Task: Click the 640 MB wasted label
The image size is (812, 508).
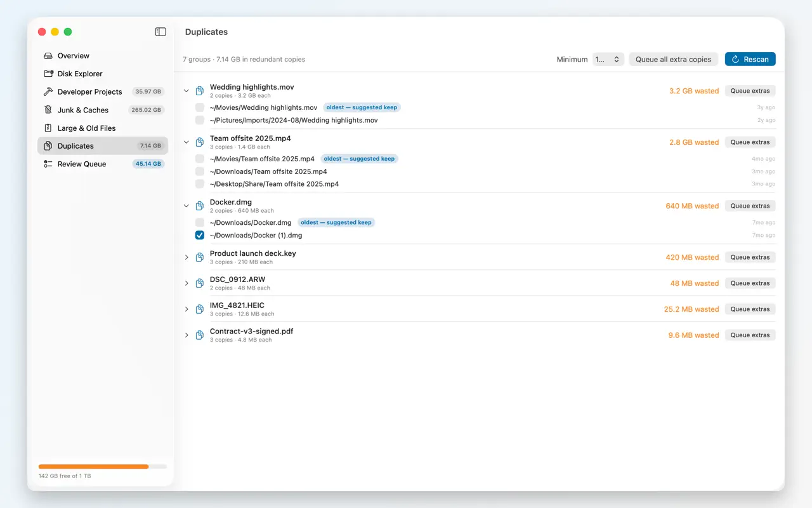Action: (692, 206)
